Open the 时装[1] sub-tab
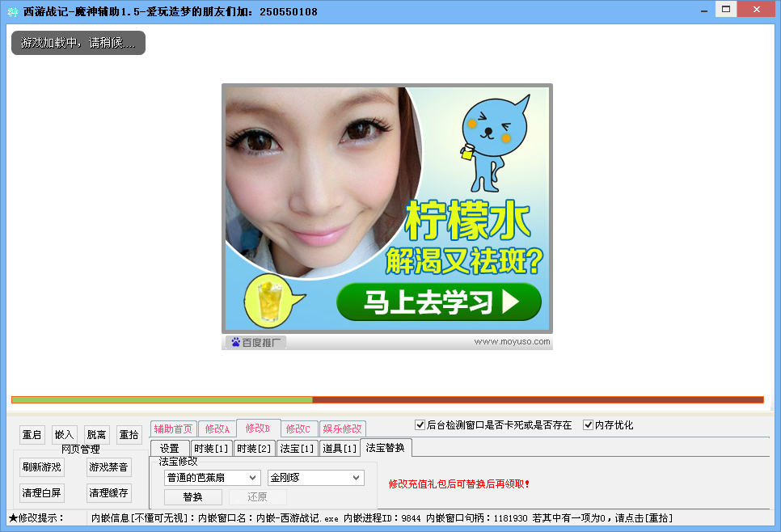 [x=211, y=448]
